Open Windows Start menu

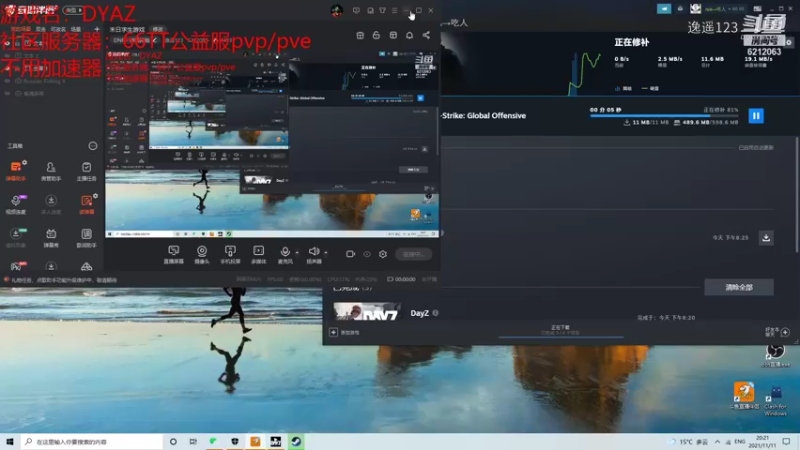tap(10, 441)
